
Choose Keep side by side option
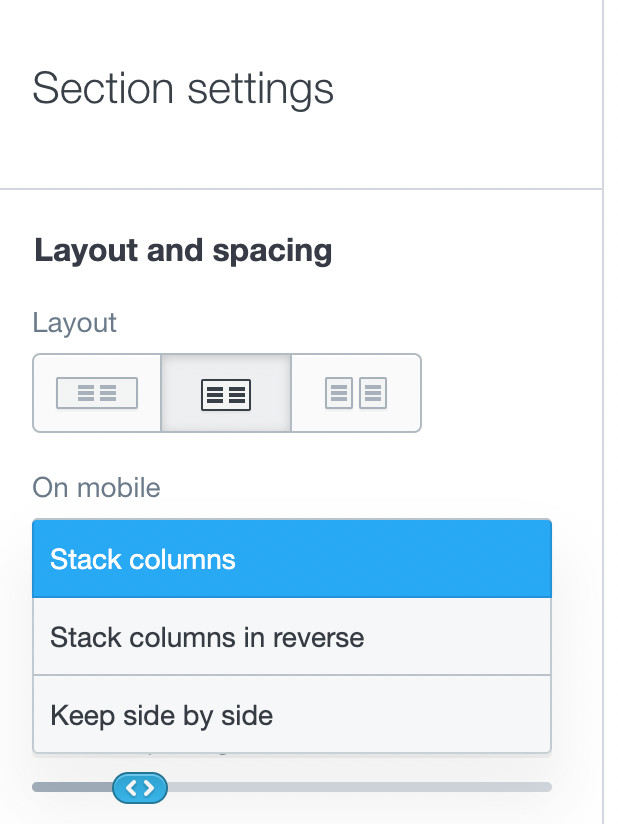[292, 715]
